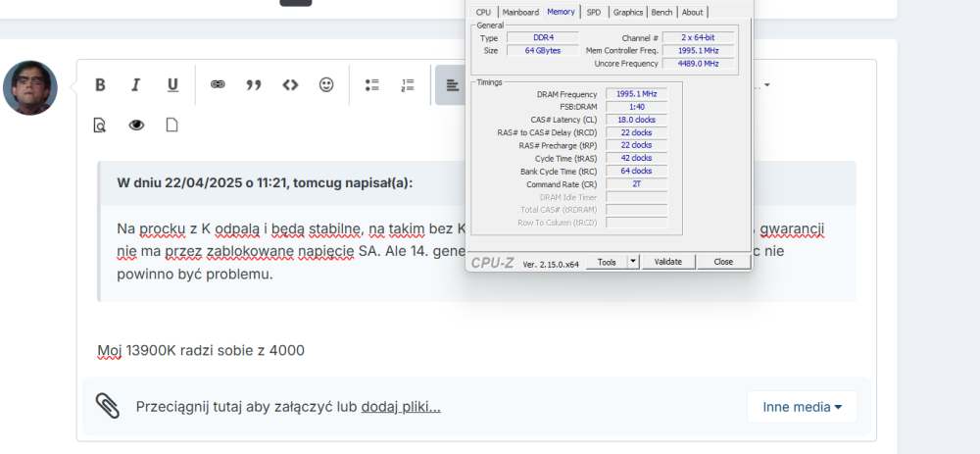The height and width of the screenshot is (454, 980).
Task: Toggle italic text formatting
Action: [136, 85]
